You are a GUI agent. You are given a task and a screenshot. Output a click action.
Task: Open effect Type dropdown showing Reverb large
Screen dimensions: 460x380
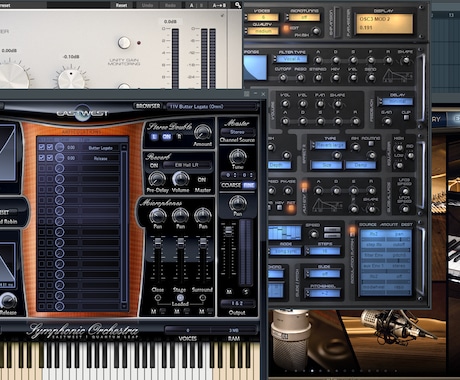pos(329,145)
